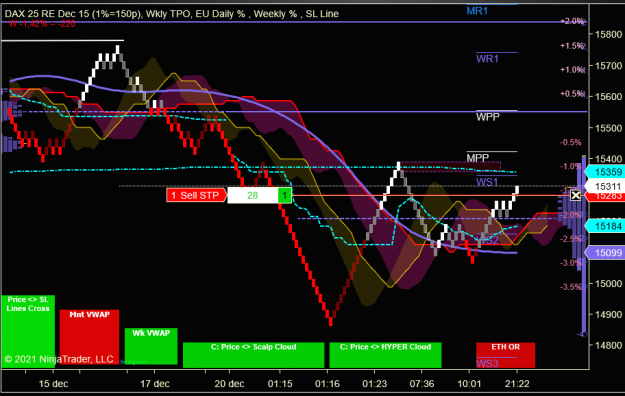This screenshot has height=396, width=625.
Task: Click the 15000 price axis label
Action: point(608,284)
